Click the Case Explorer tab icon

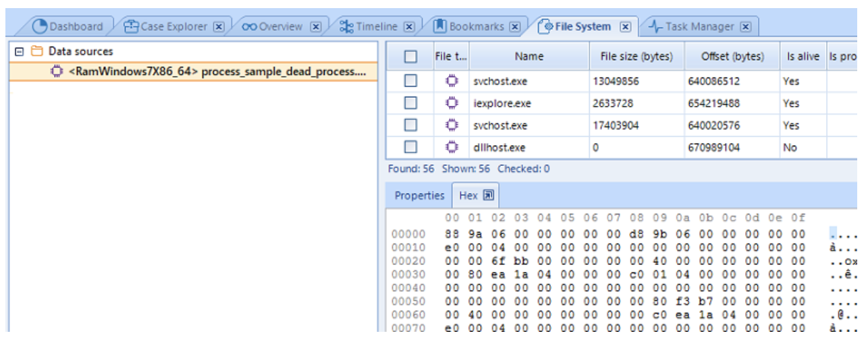click(131, 26)
